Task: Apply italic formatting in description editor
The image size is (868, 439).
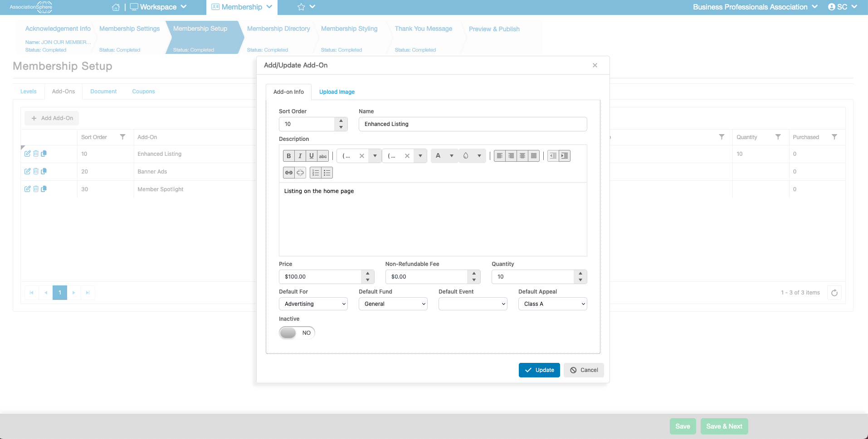Action: (300, 156)
